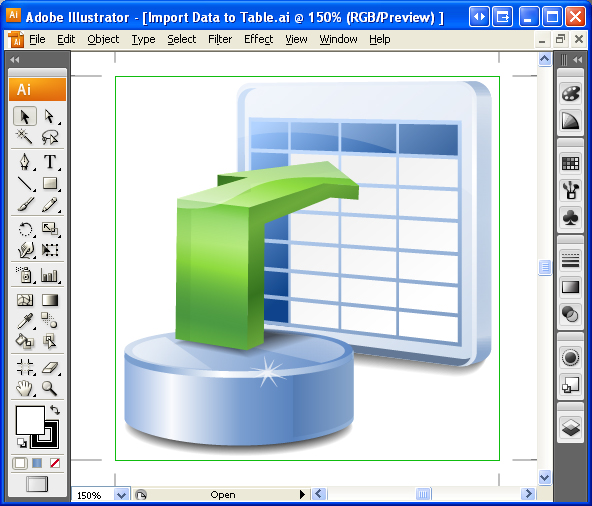Select the Hand tool

pyautogui.click(x=25, y=388)
